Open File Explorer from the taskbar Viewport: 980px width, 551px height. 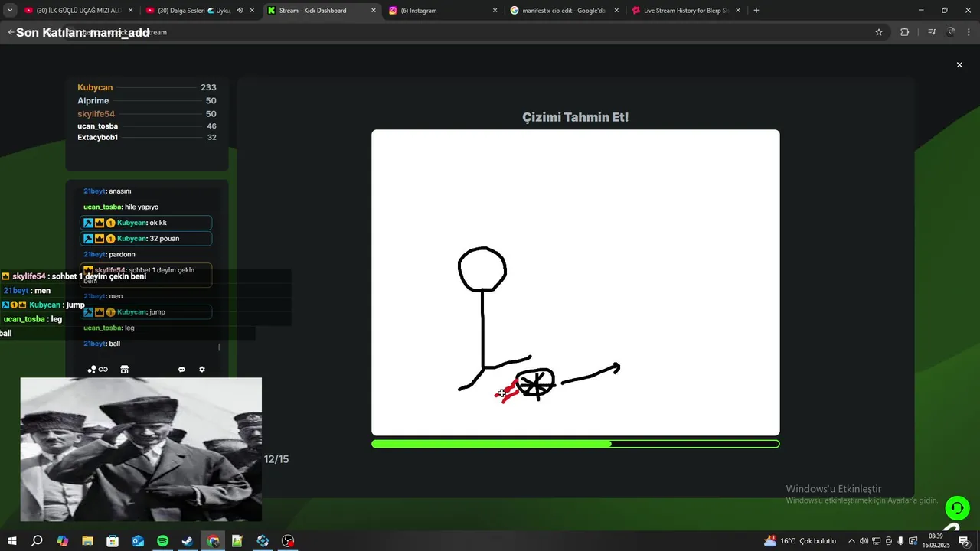click(x=87, y=541)
